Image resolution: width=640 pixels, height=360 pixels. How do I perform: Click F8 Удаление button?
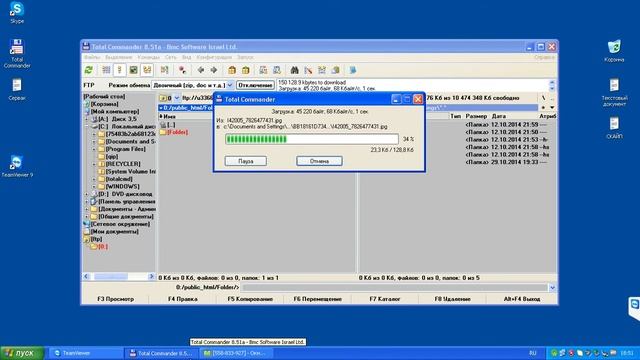pos(452,299)
